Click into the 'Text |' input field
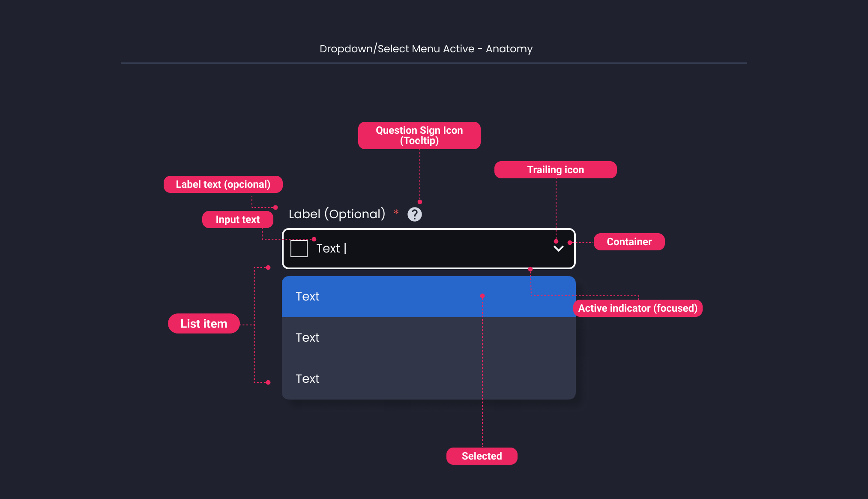Viewport: 868px width, 499px height. tap(428, 249)
